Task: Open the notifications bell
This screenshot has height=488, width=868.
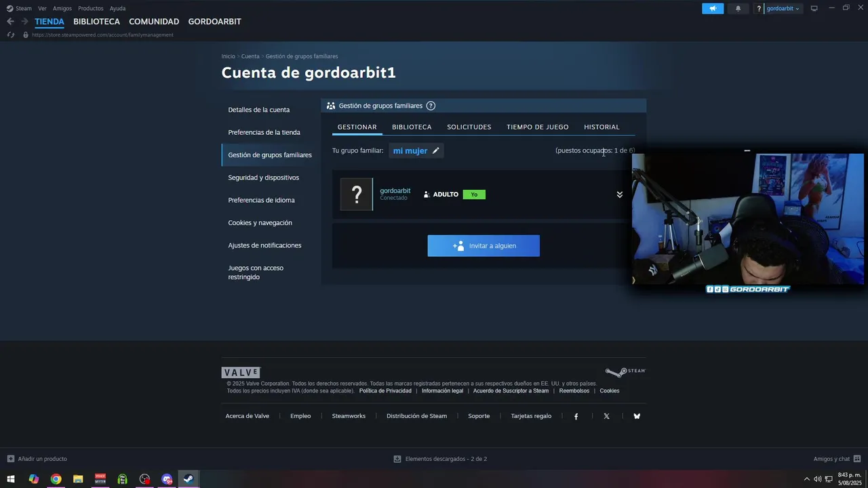Action: pyautogui.click(x=738, y=9)
